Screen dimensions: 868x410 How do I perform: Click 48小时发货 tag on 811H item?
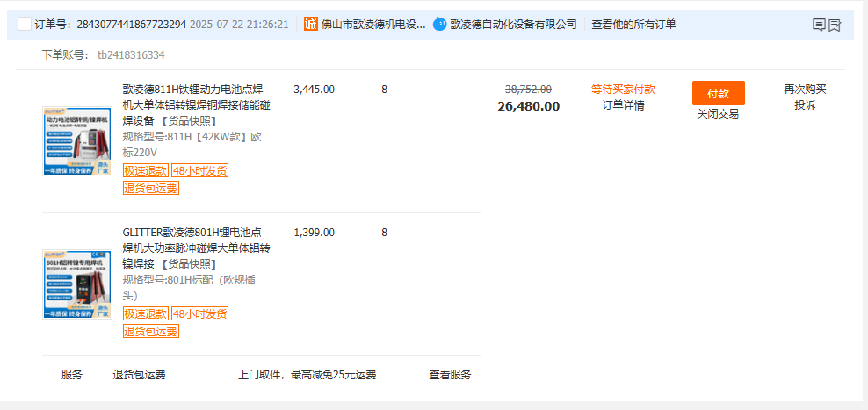(199, 171)
